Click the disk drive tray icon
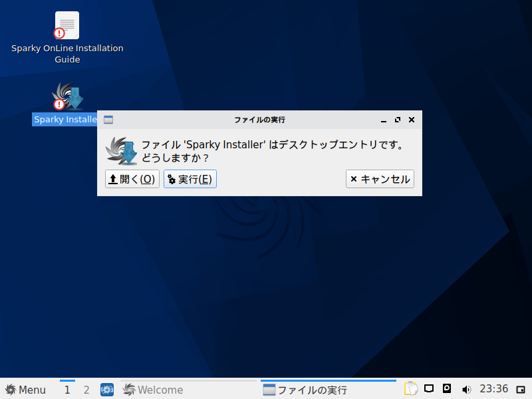Image resolution: width=532 pixels, height=399 pixels. [x=447, y=389]
